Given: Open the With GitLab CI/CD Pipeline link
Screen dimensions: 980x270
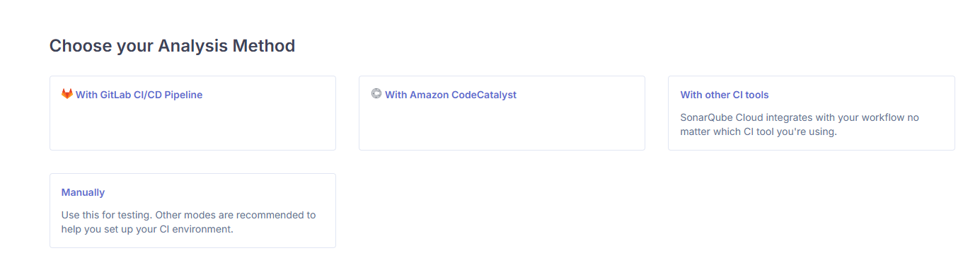Looking at the screenshot, I should [139, 95].
